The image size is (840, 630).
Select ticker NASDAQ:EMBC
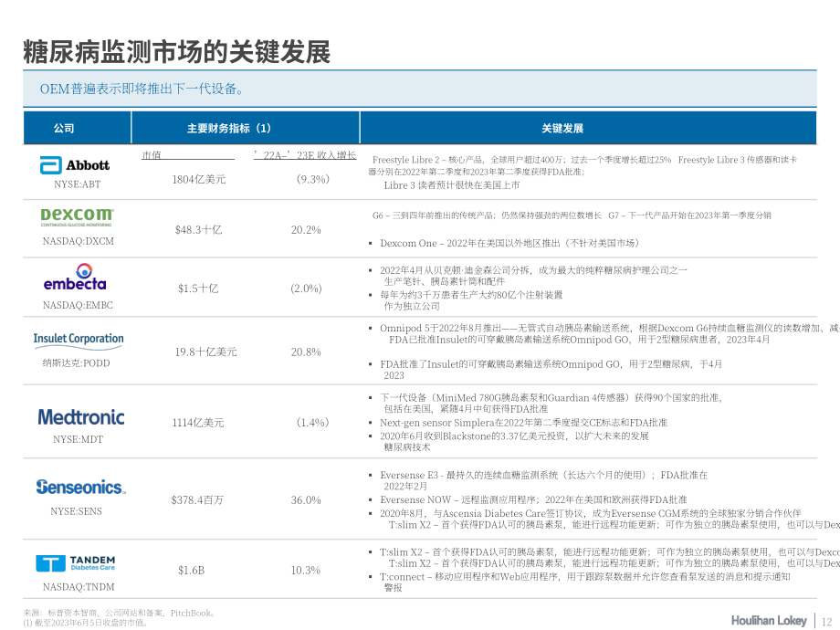78,305
